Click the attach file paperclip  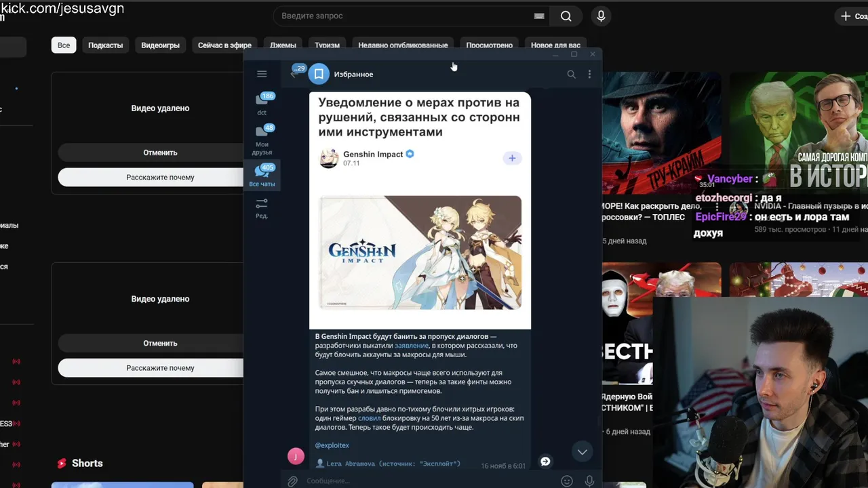(292, 481)
